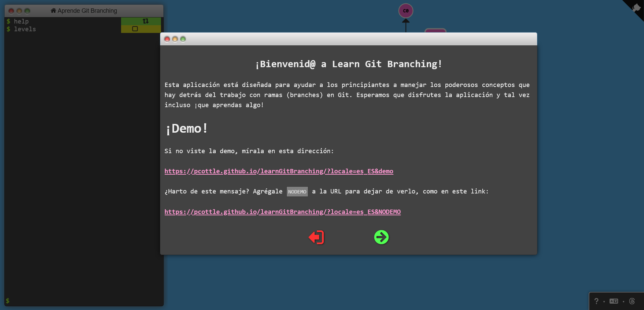
Task: Click the Help question mark icon
Action: click(x=596, y=301)
